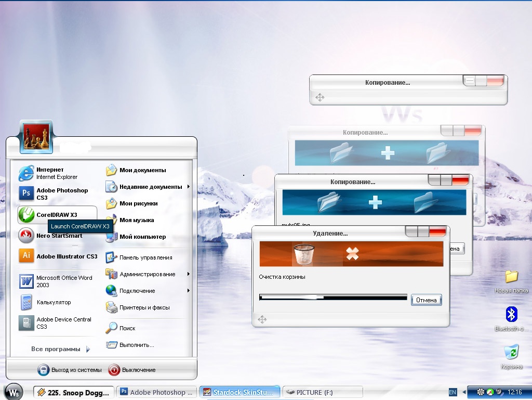Click the EN language indicator in tray
The height and width of the screenshot is (400, 532).
pyautogui.click(x=453, y=392)
